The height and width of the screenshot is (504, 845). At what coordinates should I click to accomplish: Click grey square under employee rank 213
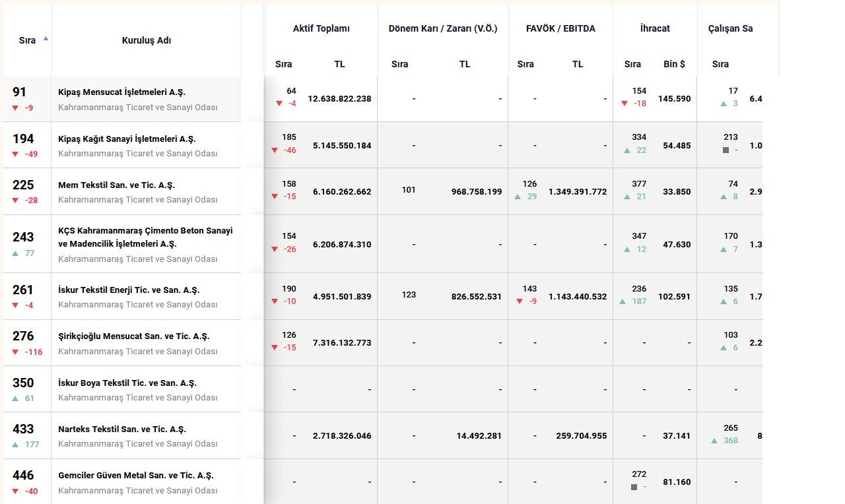pyautogui.click(x=726, y=150)
